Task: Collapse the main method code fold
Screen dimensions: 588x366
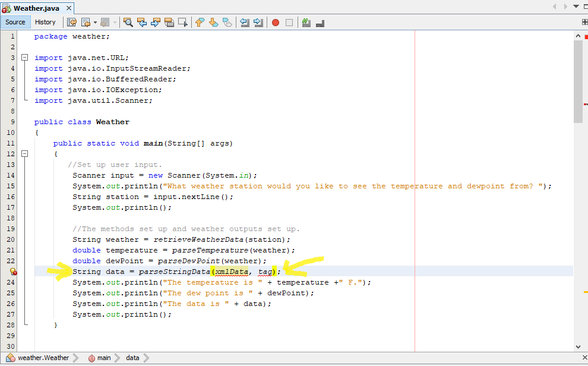Action: click(x=24, y=153)
